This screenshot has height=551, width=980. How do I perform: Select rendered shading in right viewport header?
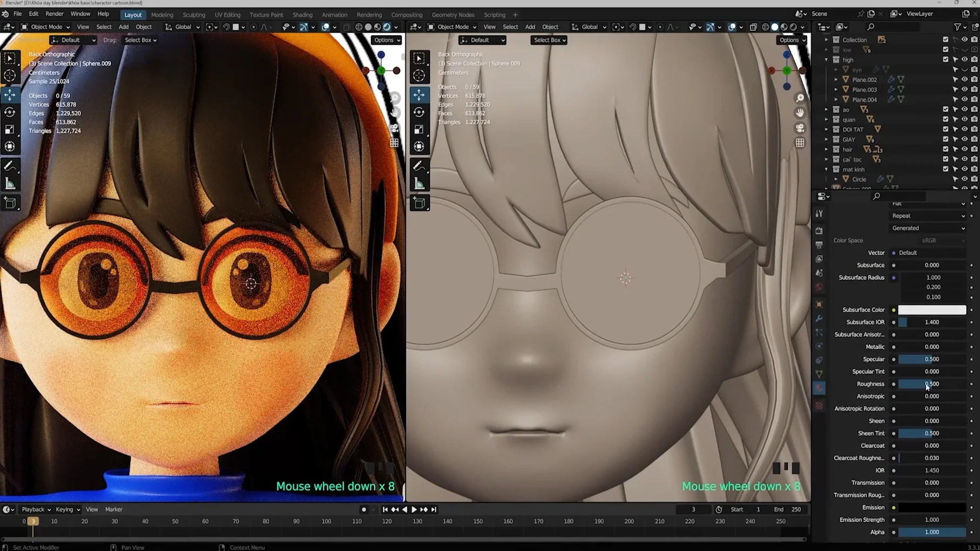[x=793, y=27]
